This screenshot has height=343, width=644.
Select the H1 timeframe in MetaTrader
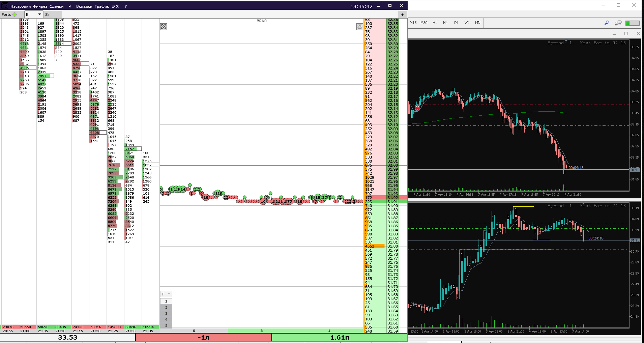[x=435, y=23]
